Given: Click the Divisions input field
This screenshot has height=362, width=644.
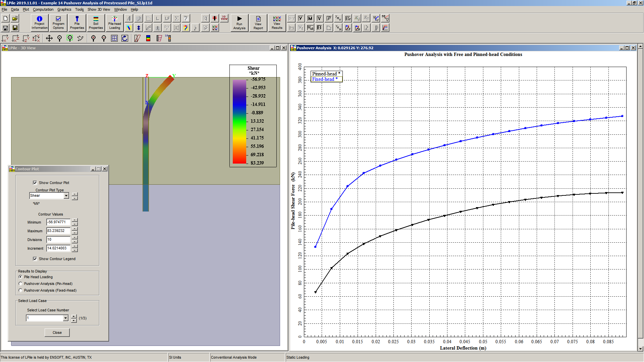Looking at the screenshot, I should (x=58, y=240).
